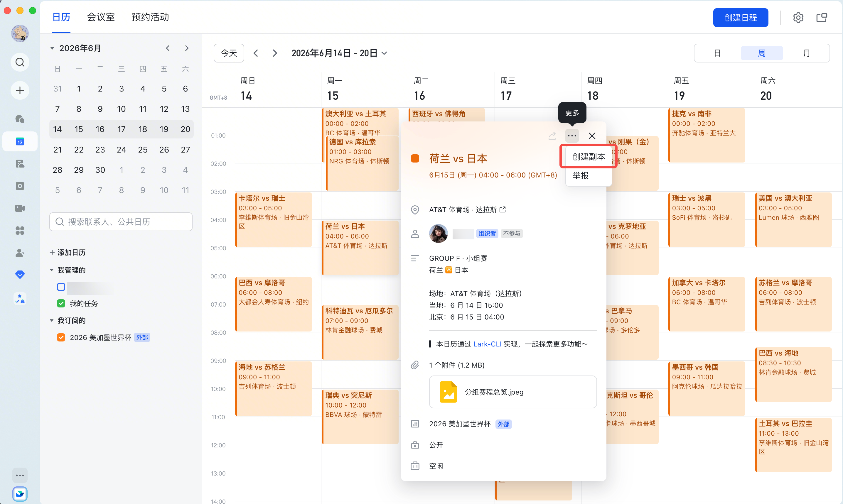Screen dimensions: 843x504
Task: Collapse the 我管理的 section
Action: click(x=52, y=270)
